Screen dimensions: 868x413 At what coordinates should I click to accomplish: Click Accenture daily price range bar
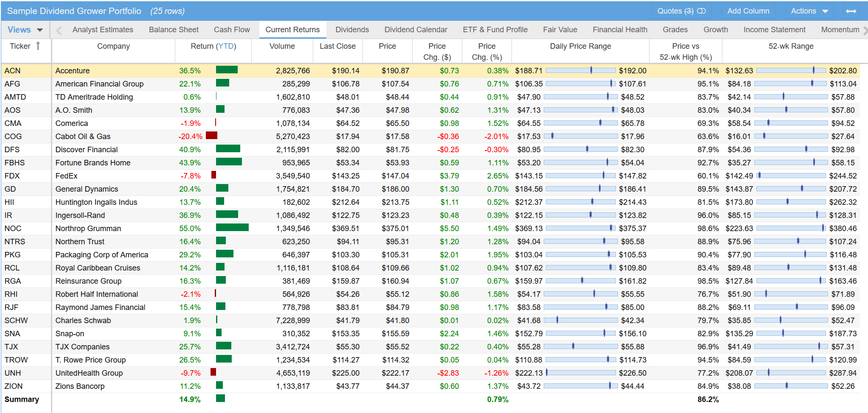[581, 70]
